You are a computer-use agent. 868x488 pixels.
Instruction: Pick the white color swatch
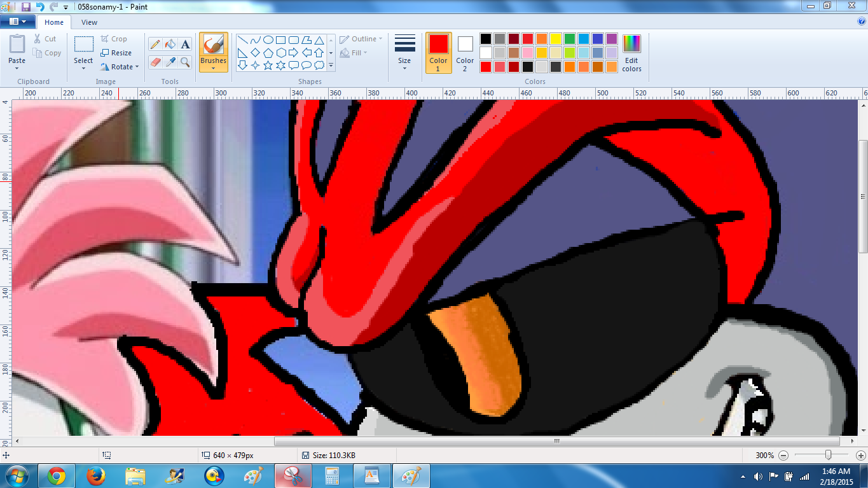pyautogui.click(x=486, y=53)
